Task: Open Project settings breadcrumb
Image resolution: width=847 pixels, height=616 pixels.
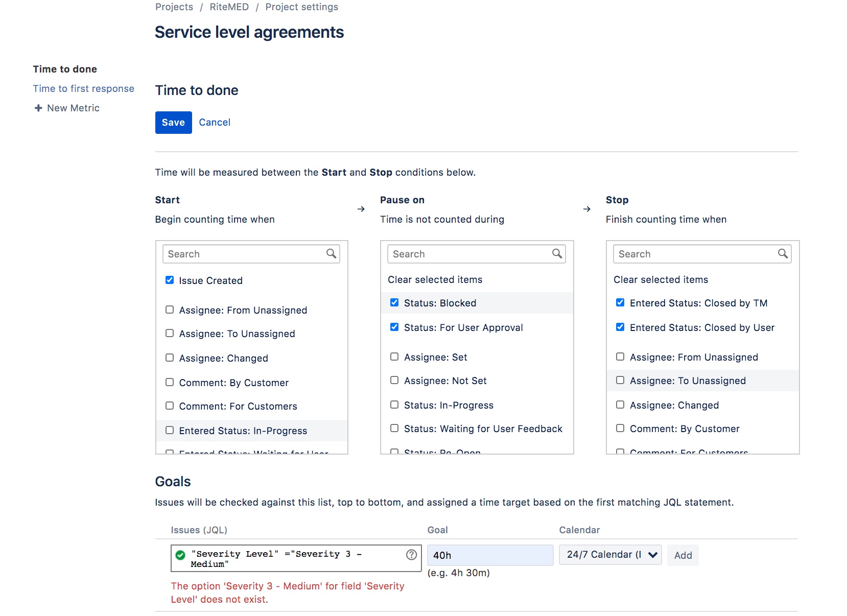Action: (302, 7)
